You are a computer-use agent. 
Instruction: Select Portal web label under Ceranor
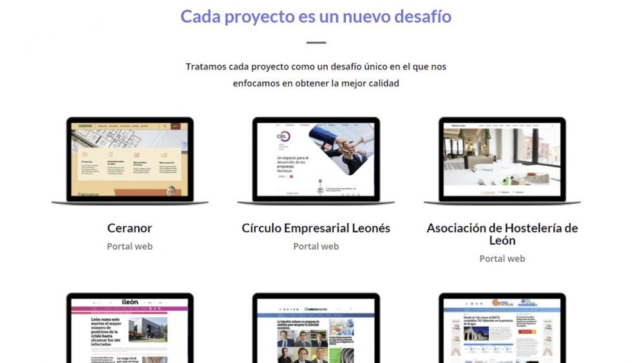tap(130, 246)
